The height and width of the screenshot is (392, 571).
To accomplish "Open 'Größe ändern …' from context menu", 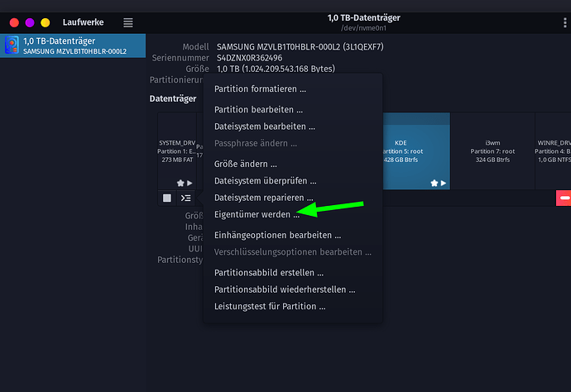I will tap(245, 164).
